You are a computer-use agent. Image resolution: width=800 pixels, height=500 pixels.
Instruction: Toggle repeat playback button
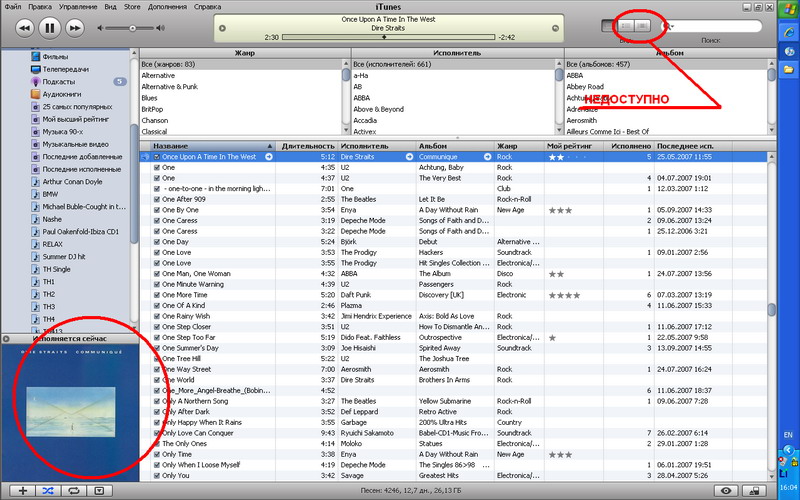pyautogui.click(x=74, y=490)
